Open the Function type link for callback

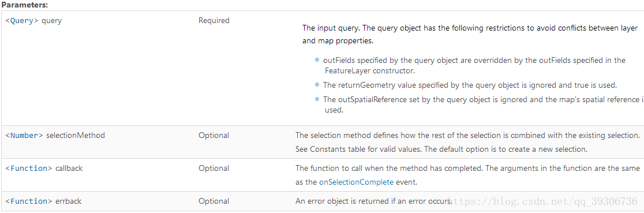click(x=31, y=168)
